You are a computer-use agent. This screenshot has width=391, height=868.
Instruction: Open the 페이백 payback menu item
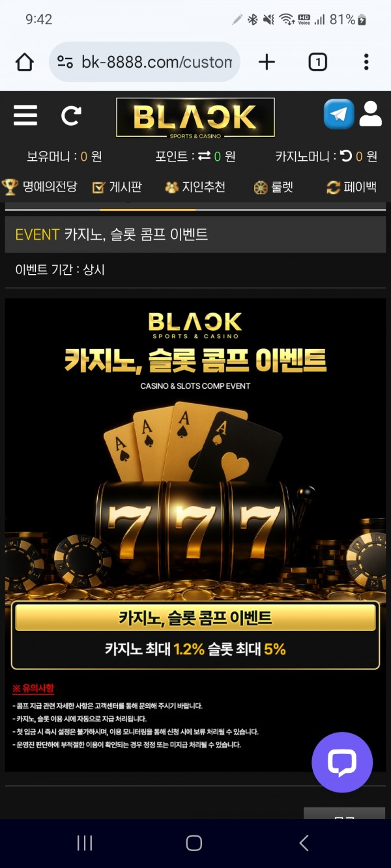(x=351, y=188)
